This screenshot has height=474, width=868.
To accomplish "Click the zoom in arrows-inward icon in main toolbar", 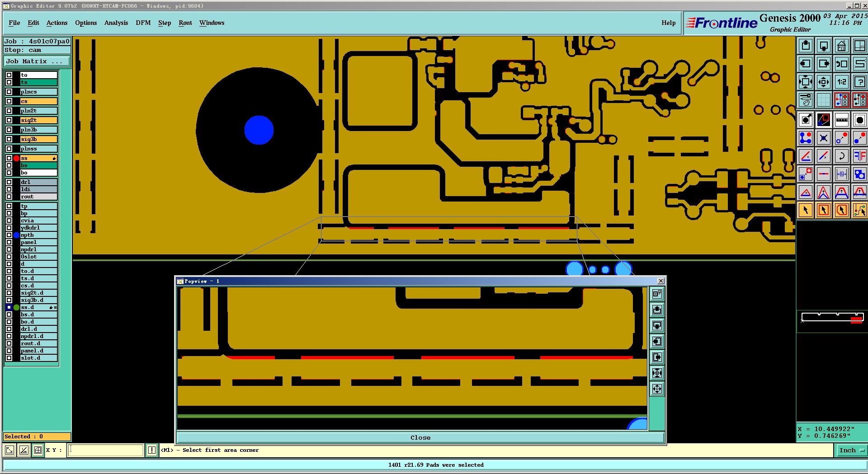I will pyautogui.click(x=806, y=82).
